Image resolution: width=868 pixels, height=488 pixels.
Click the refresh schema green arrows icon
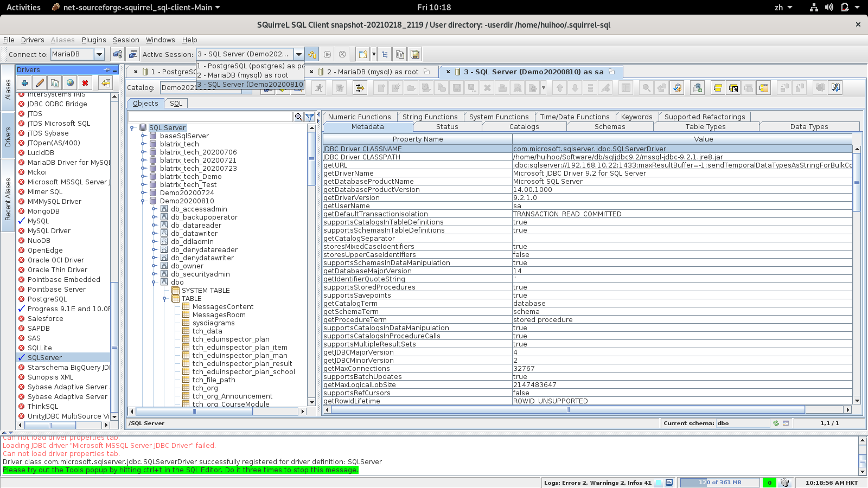pyautogui.click(x=776, y=423)
